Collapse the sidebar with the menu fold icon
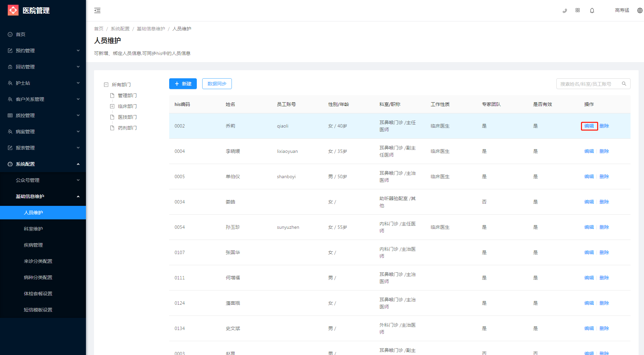644x355 pixels. point(97,10)
